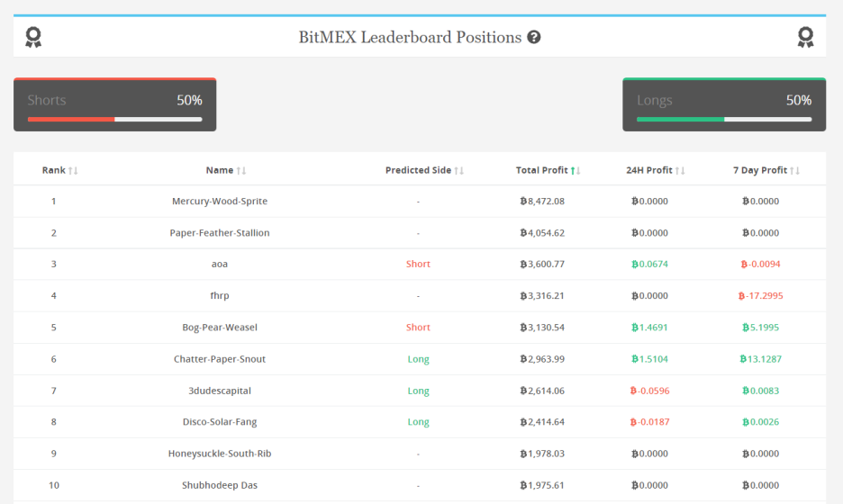This screenshot has width=843, height=504.
Task: Click rank number 10 cell
Action: tap(54, 485)
